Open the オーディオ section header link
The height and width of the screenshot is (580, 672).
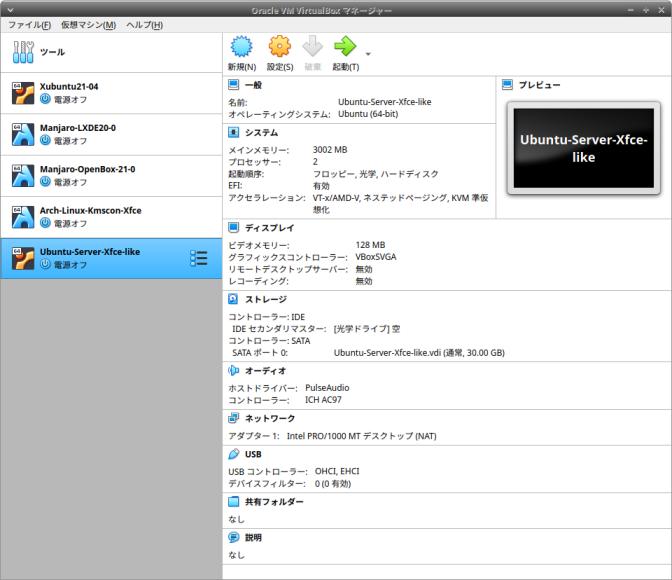(266, 370)
